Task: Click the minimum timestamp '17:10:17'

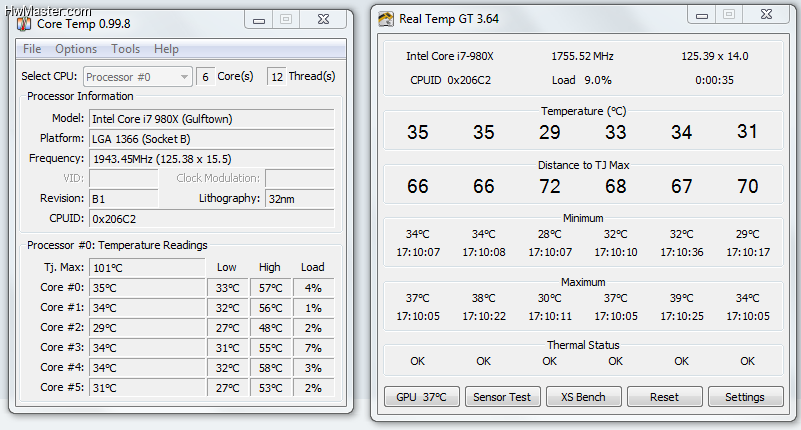Action: tap(747, 252)
